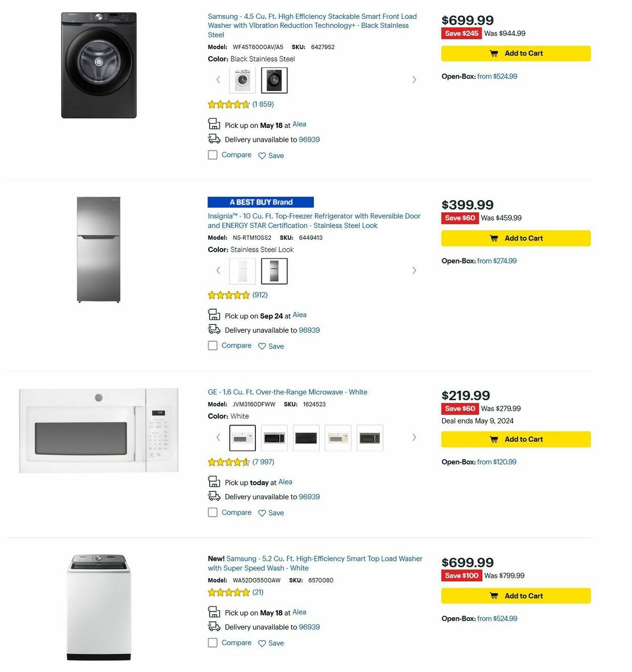The width and height of the screenshot is (632, 672).
Task: Click the truck icon beside microwave delivery unavailable
Action: coord(214,495)
